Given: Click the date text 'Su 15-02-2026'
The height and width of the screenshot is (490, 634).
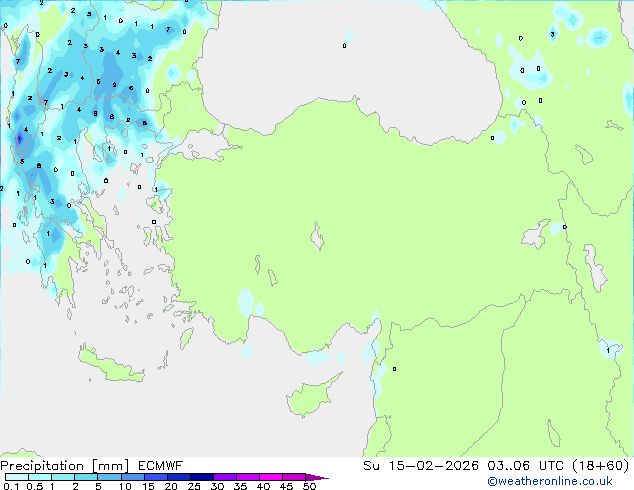Looking at the screenshot, I should coord(421,466).
